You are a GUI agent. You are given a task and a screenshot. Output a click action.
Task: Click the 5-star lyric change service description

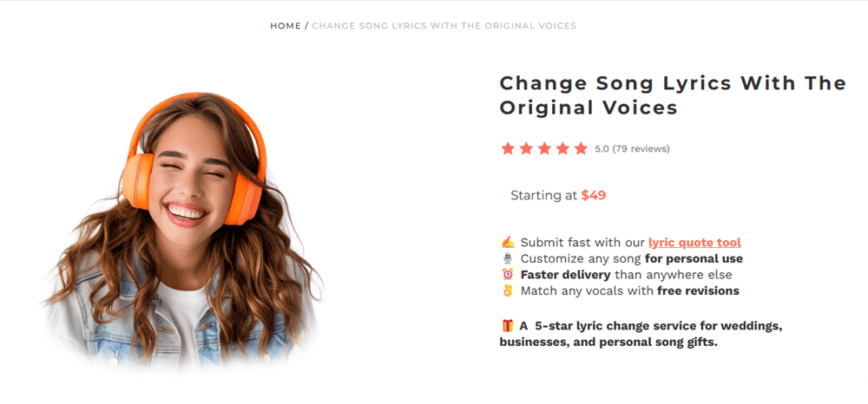coord(642,334)
